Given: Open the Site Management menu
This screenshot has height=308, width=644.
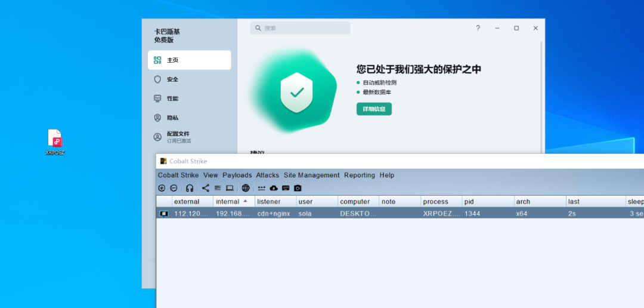Looking at the screenshot, I should tap(312, 175).
